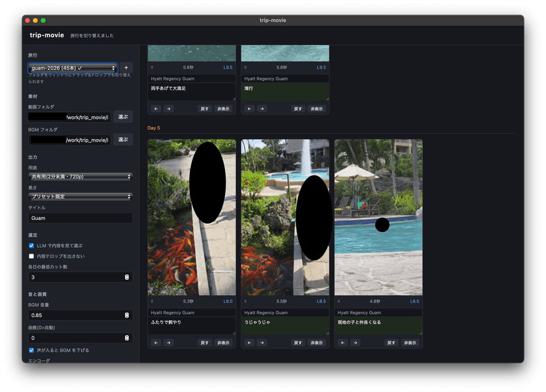The height and width of the screenshot is (392, 546).
Task: Move the ふたりで餌やり clip right
Action: 169,343
